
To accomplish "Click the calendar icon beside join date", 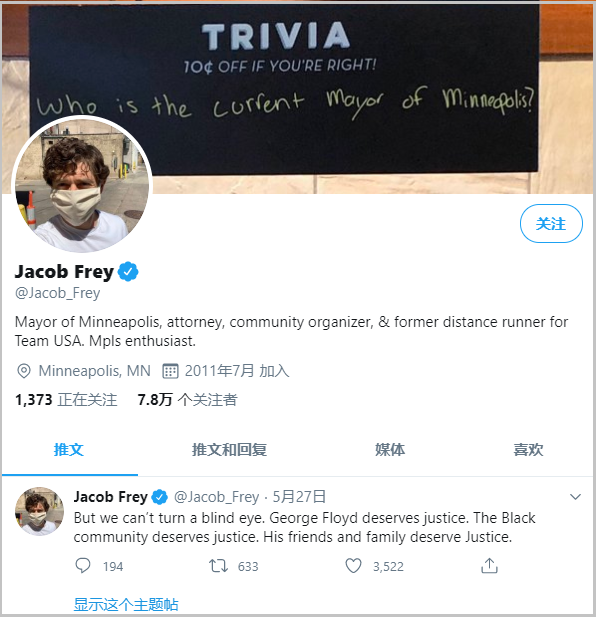I will tap(170, 371).
